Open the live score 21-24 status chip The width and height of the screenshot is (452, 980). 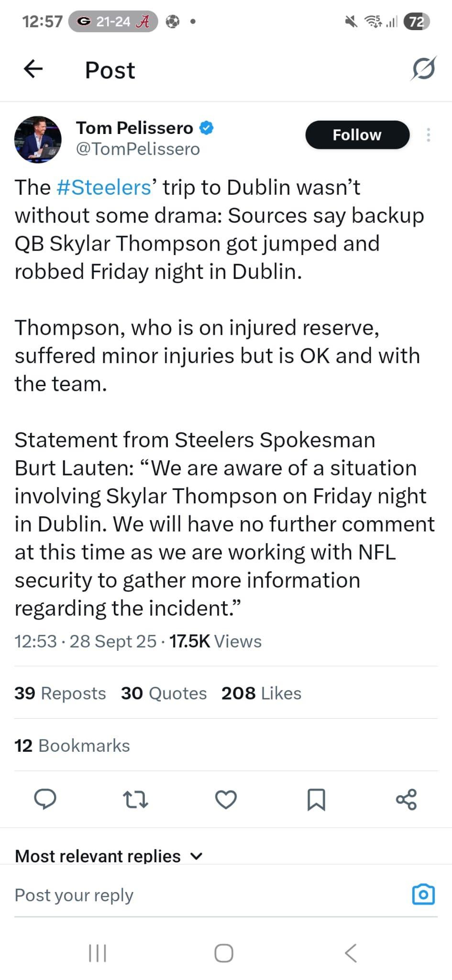(x=113, y=22)
